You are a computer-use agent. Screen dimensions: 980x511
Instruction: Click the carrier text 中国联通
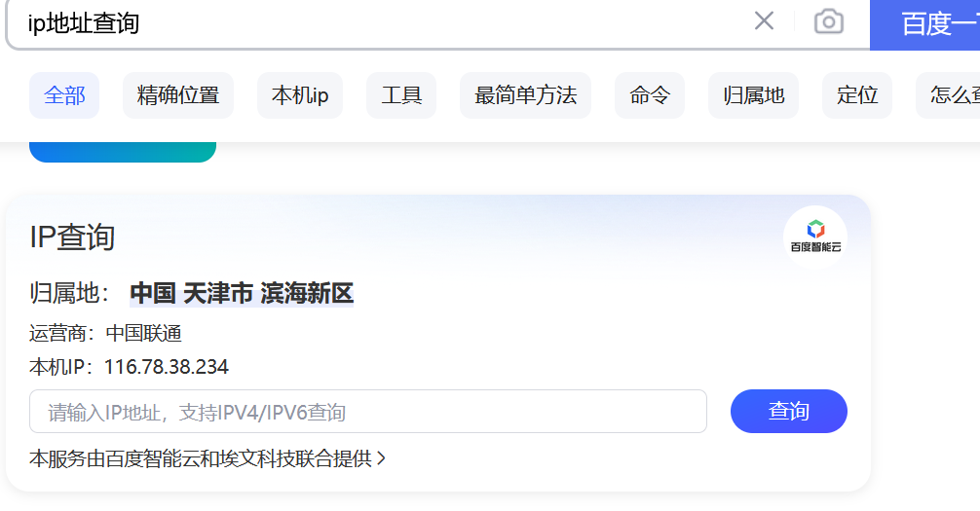click(x=144, y=334)
